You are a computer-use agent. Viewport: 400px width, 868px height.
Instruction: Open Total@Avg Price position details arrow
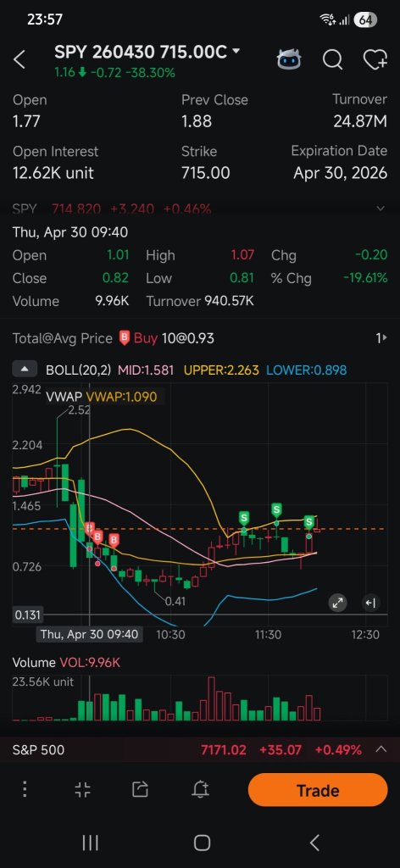pyautogui.click(x=381, y=338)
